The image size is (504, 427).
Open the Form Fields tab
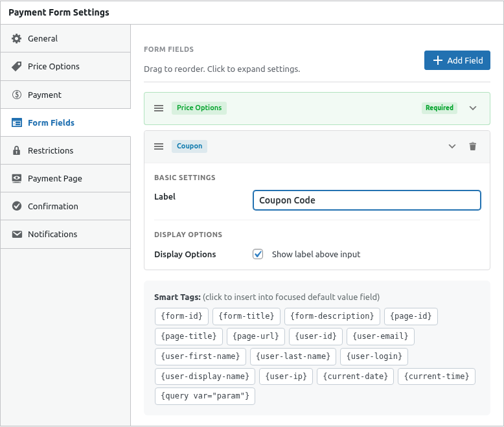click(51, 122)
